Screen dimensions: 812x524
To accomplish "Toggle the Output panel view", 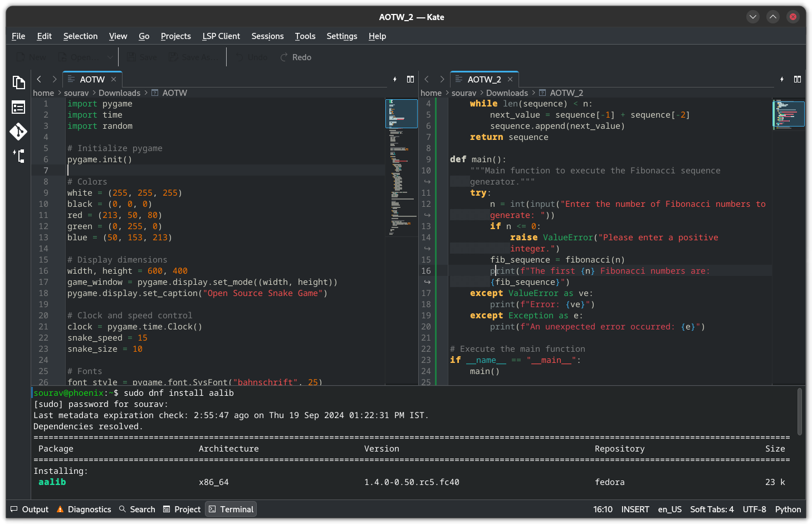I will tap(29, 509).
